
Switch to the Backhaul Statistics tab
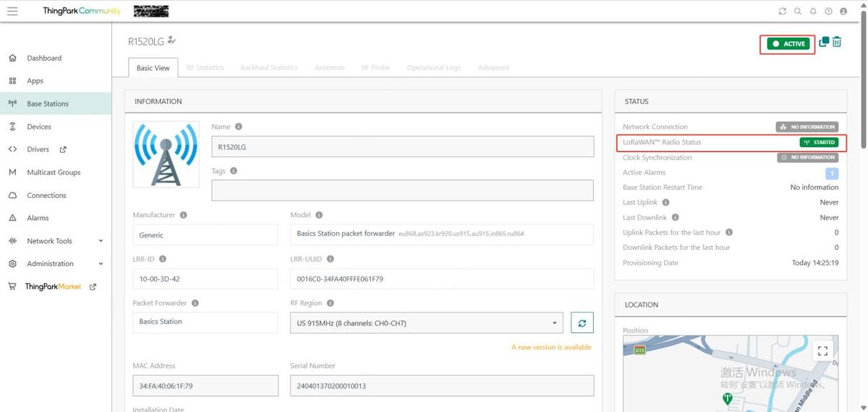(x=269, y=67)
